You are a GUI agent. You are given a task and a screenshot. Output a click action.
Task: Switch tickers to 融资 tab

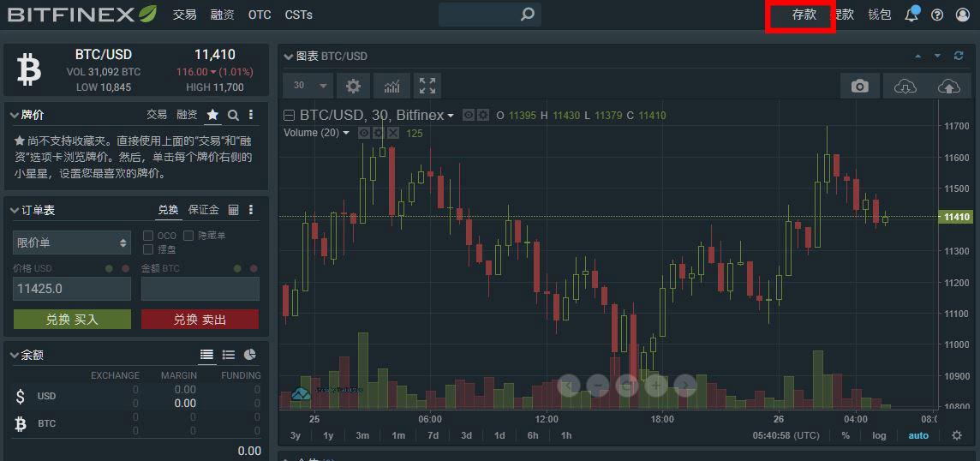(x=187, y=115)
